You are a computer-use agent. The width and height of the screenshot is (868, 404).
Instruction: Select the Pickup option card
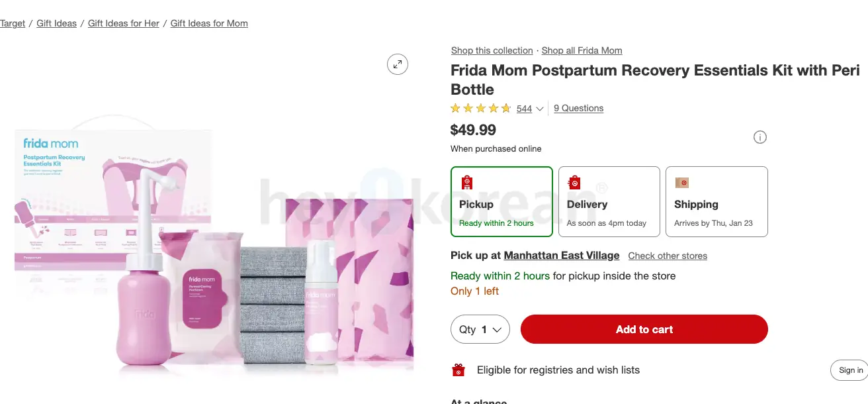(x=501, y=201)
